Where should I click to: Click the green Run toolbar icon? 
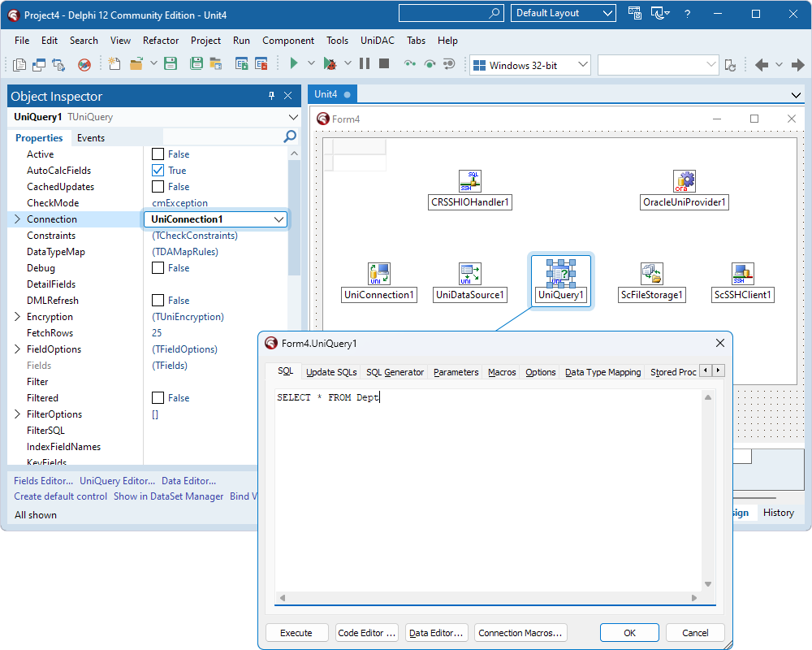pos(293,63)
